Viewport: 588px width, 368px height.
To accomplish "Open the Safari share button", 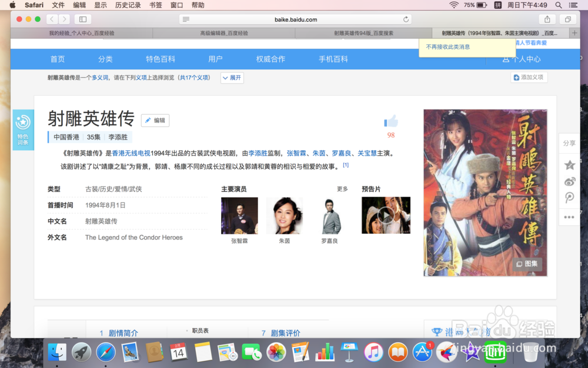I will point(547,19).
